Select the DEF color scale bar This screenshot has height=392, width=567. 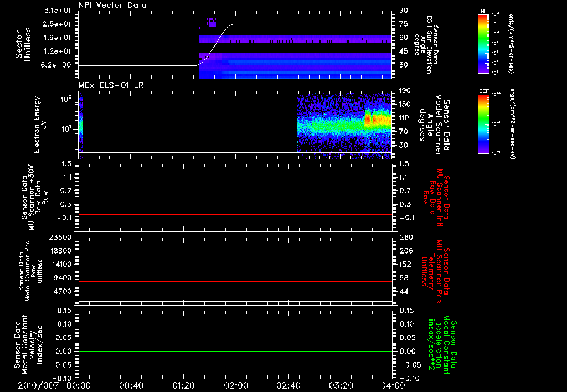click(x=484, y=124)
